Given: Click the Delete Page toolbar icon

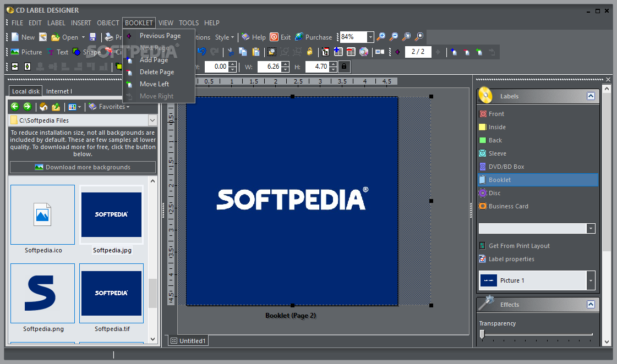Looking at the screenshot, I should pyautogui.click(x=466, y=52).
